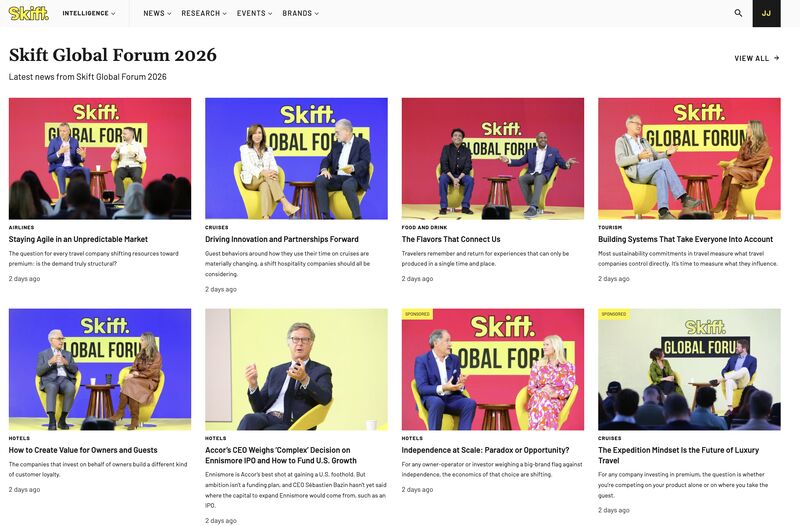
Task: Open thumbnail for Accor's CEO article
Action: coord(296,369)
